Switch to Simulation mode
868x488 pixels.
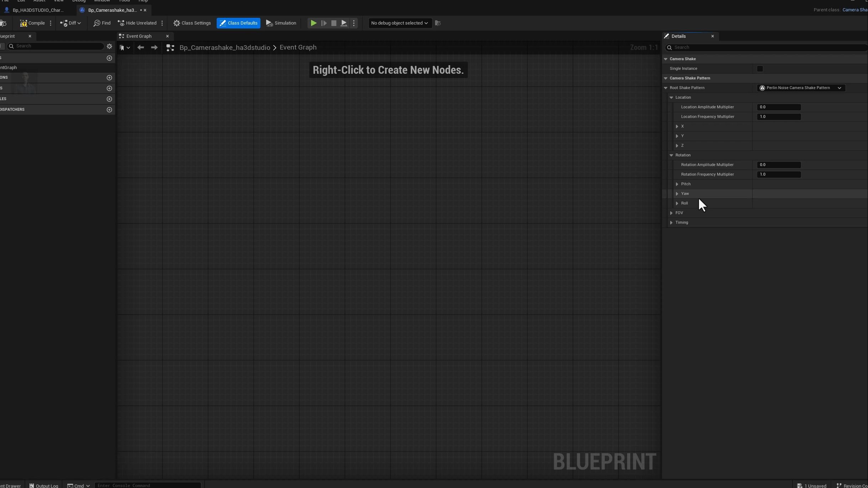[x=281, y=23]
